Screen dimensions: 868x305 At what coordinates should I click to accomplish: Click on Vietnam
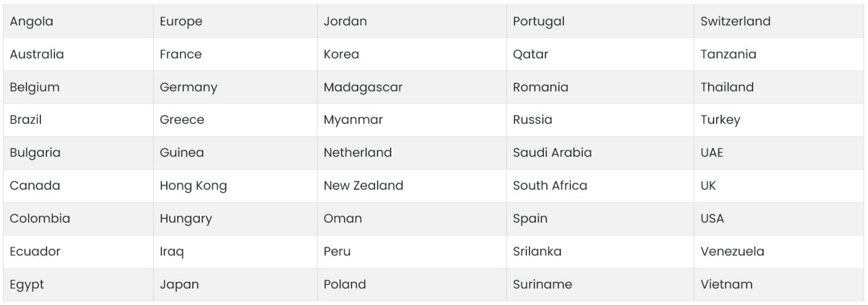(727, 285)
